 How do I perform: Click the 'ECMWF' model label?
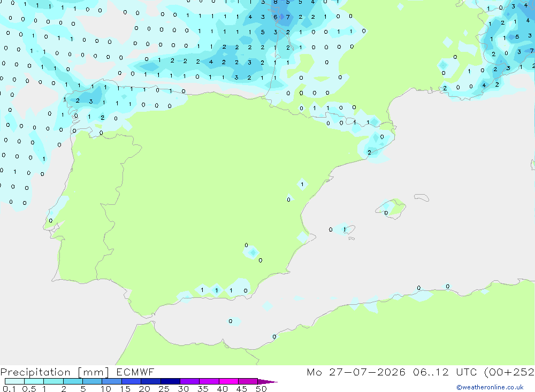(x=135, y=372)
